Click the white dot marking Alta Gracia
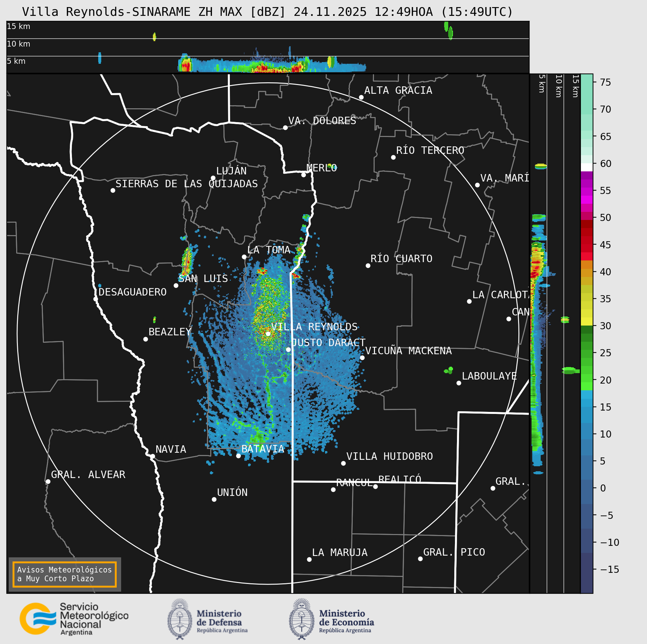Image resolution: width=647 pixels, height=644 pixels. [361, 97]
